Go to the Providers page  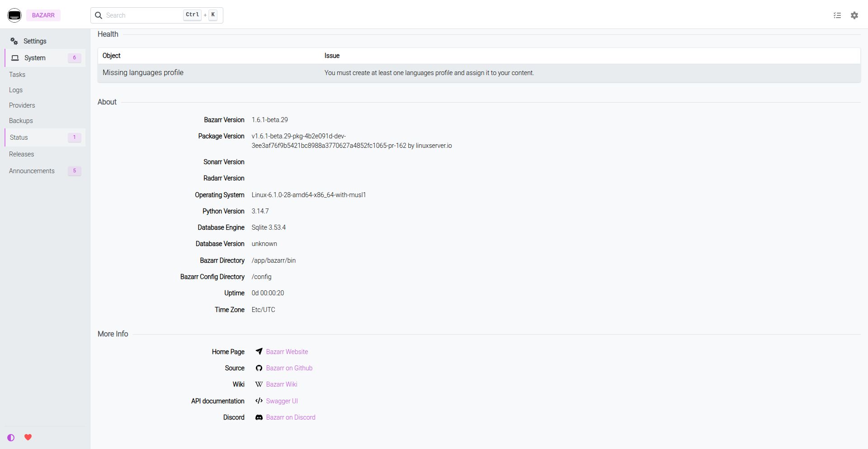pos(45,105)
